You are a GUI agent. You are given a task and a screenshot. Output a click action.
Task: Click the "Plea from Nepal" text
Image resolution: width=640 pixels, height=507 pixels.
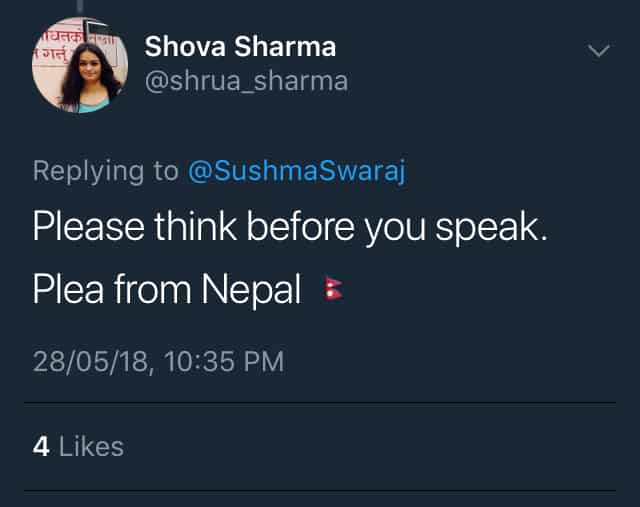coord(167,290)
